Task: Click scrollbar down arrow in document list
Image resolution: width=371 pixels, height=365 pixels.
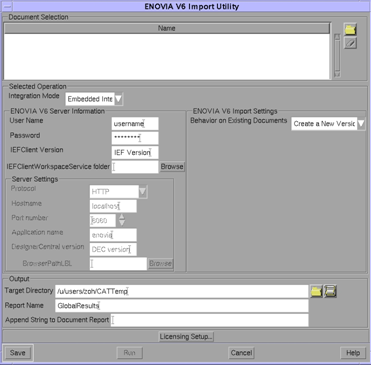Action: click(x=337, y=74)
